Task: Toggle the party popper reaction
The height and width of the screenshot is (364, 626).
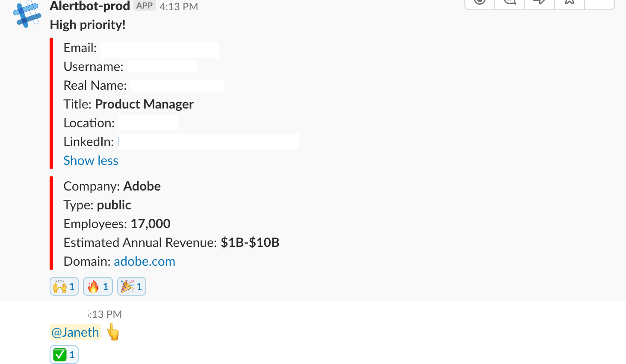Action: 132,286
